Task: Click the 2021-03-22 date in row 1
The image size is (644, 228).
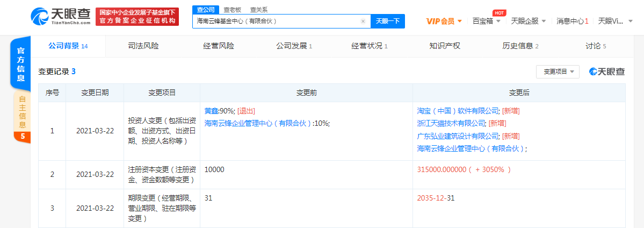Action: click(95, 131)
